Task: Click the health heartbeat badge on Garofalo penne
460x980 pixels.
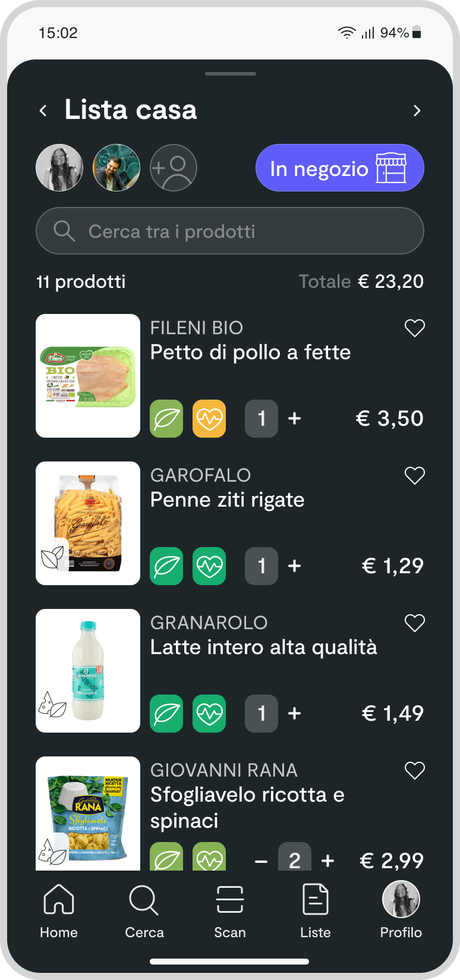Action: click(209, 566)
